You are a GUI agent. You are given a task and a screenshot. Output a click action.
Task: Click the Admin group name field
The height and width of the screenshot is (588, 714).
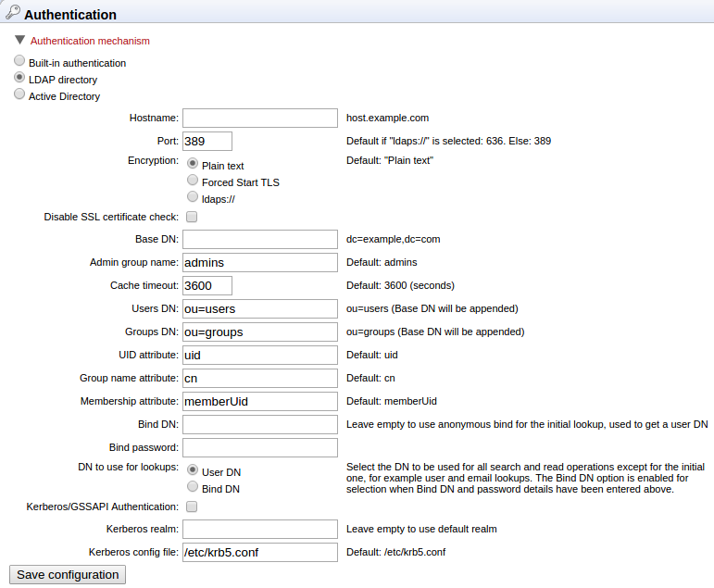(259, 262)
